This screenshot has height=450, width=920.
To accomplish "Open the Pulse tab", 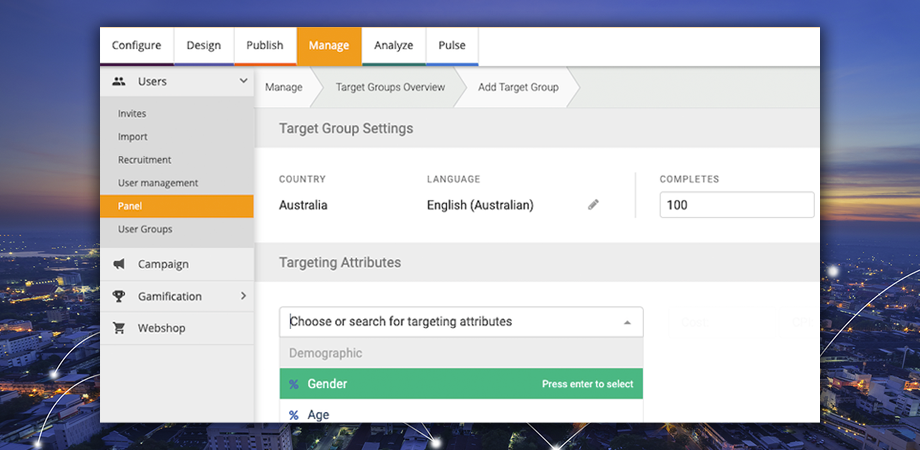I will pyautogui.click(x=452, y=46).
